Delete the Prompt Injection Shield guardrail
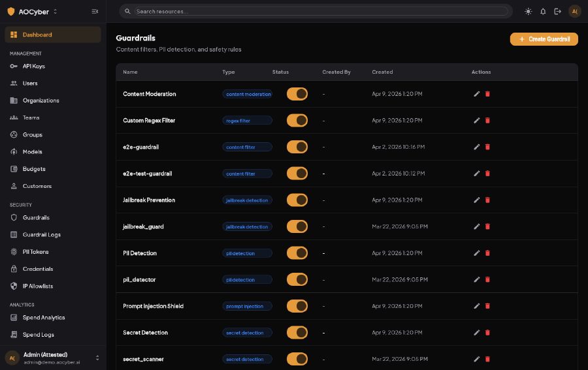Screen dimensions: 588x370 click(x=487, y=306)
